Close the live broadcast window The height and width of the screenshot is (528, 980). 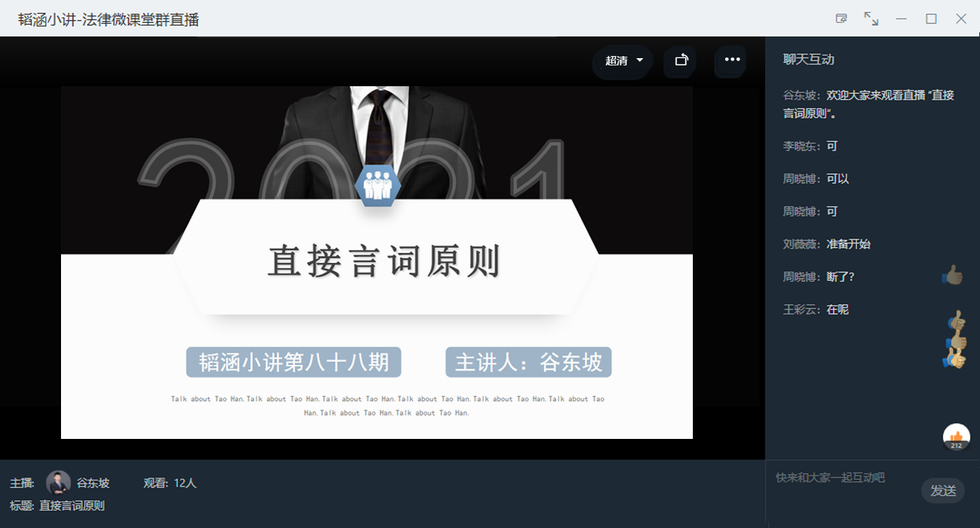961,19
